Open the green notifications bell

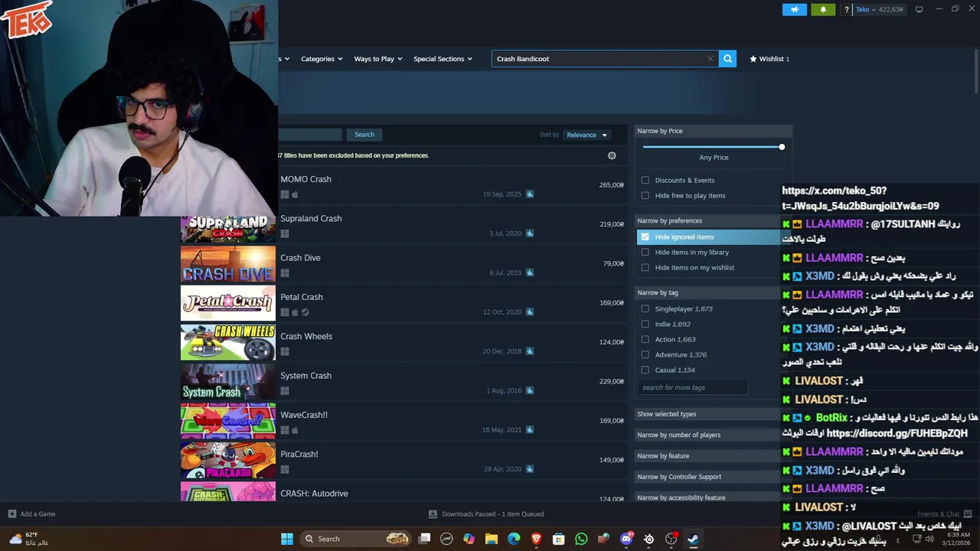point(823,9)
